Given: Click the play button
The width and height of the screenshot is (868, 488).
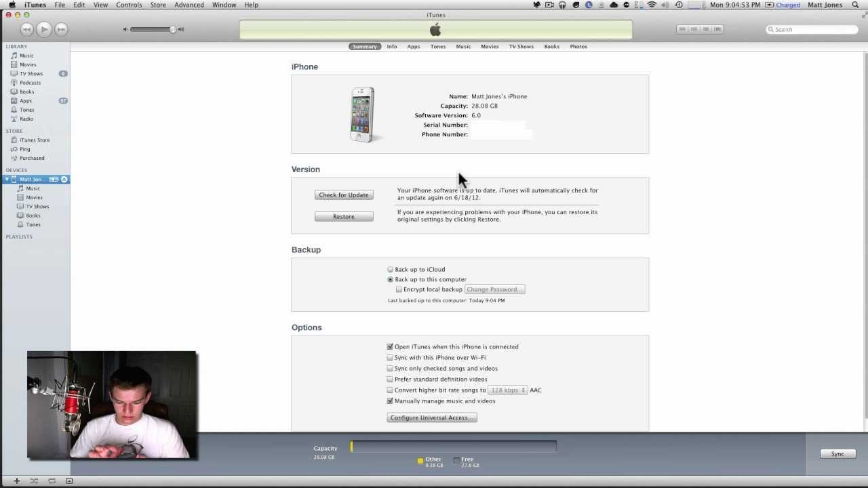Looking at the screenshot, I should 43,29.
